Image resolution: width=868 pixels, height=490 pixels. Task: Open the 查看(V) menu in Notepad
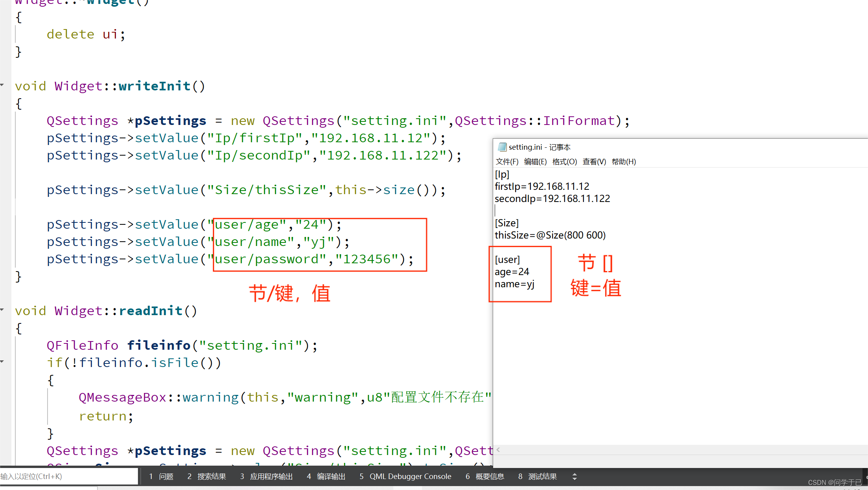(x=594, y=161)
